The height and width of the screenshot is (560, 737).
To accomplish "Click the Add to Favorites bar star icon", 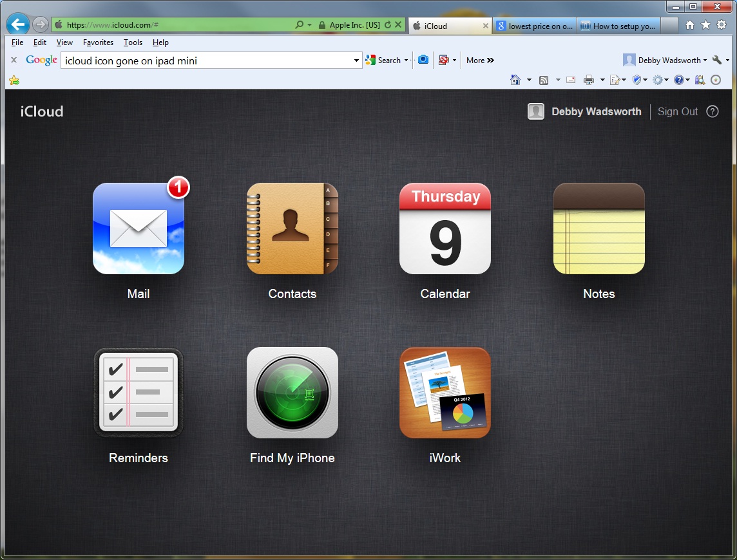I will 14,80.
